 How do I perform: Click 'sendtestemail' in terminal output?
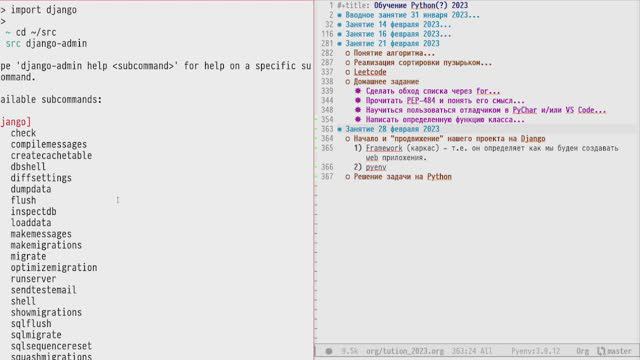[x=43, y=290]
